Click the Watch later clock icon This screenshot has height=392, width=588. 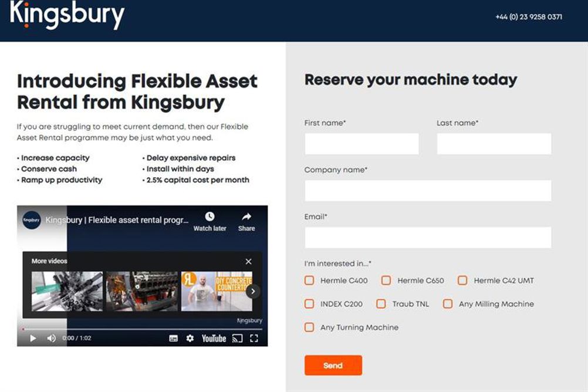209,217
